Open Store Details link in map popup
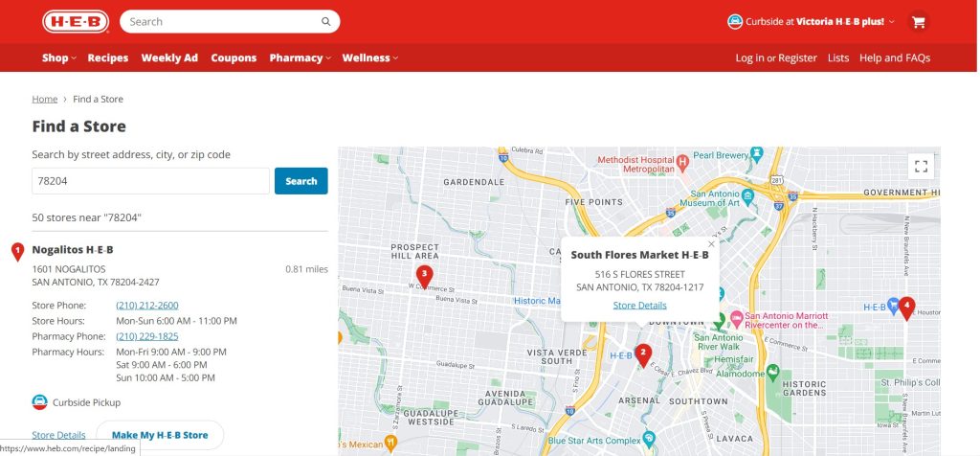The height and width of the screenshot is (456, 980). point(639,306)
